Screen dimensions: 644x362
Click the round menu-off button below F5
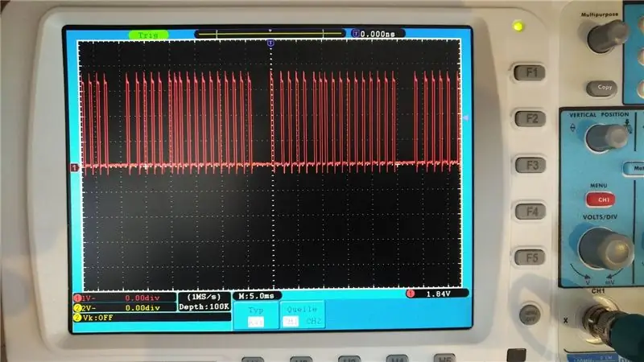pos(530,315)
